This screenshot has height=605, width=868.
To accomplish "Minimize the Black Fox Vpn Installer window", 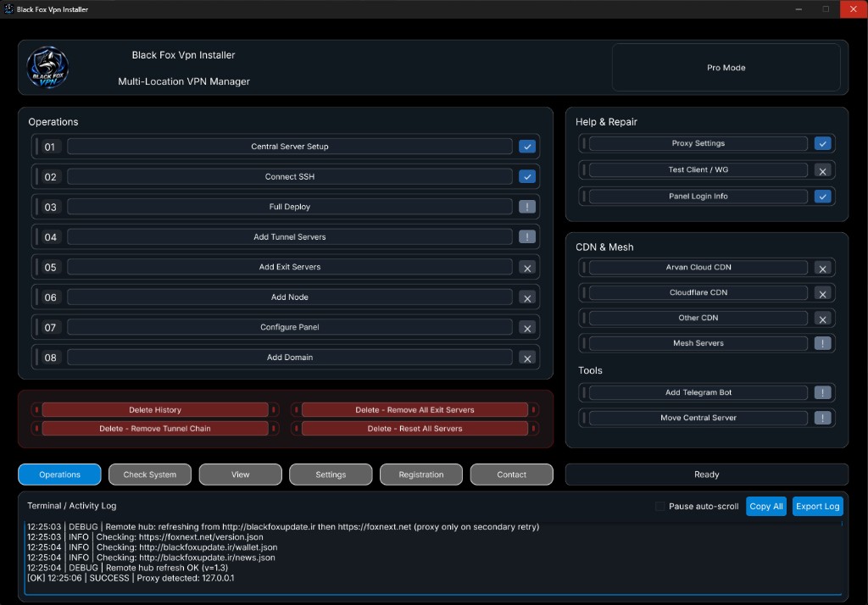I will (x=798, y=8).
